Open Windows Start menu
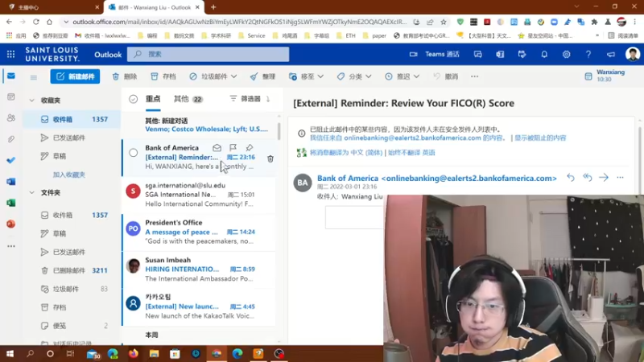Viewport: 644px width, 362px height. coord(10,353)
